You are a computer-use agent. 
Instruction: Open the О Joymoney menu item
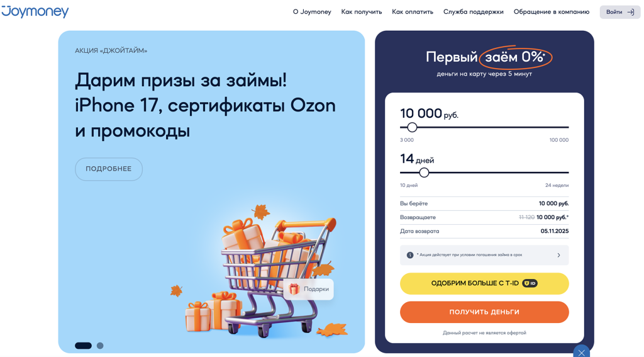(312, 12)
